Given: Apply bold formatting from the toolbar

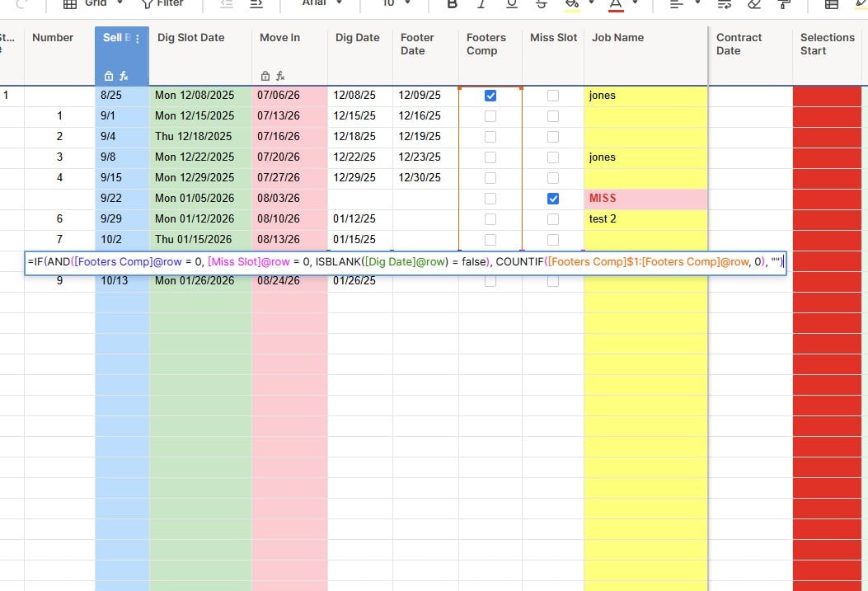Looking at the screenshot, I should 453,4.
